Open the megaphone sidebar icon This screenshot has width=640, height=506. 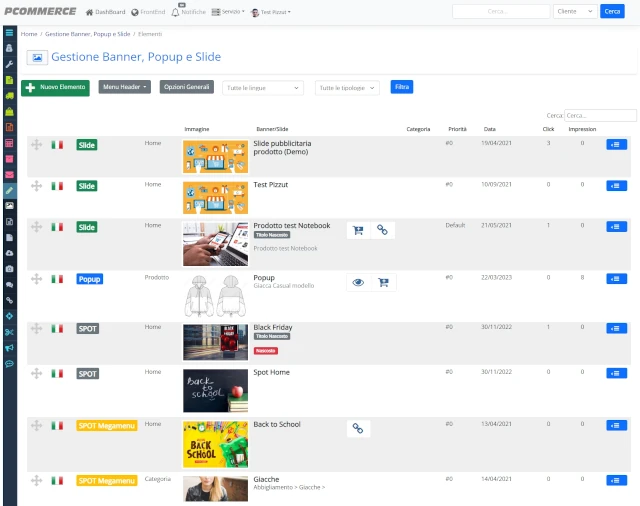pos(9,348)
